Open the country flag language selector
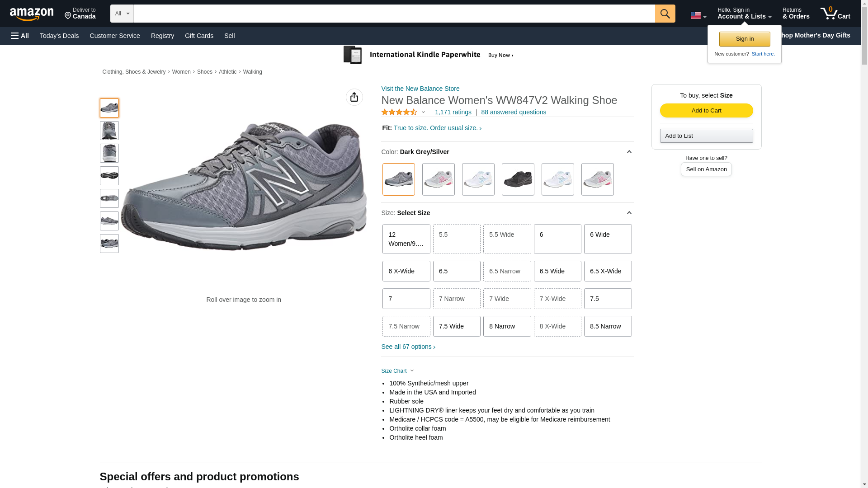Screen dimensions: 868x488 (x=698, y=16)
